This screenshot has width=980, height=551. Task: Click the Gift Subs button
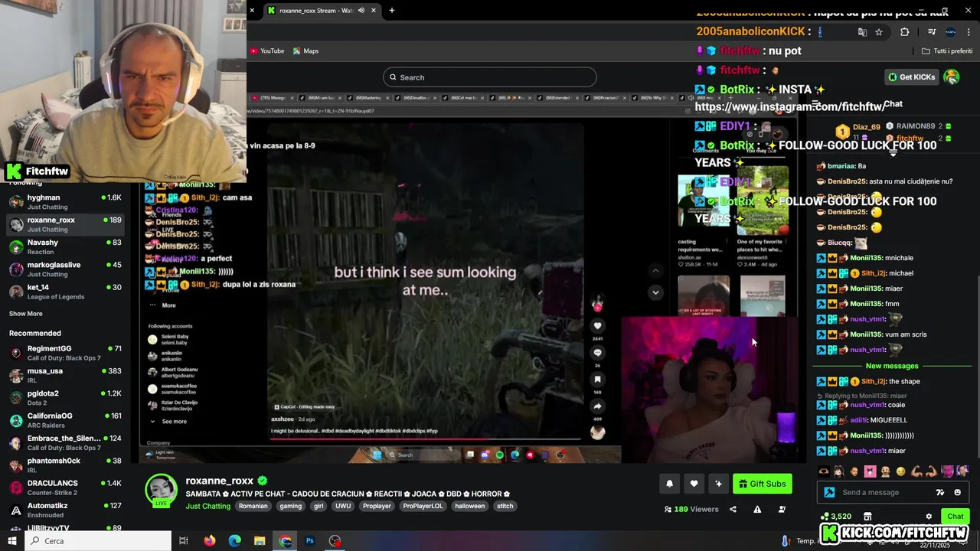coord(762,484)
